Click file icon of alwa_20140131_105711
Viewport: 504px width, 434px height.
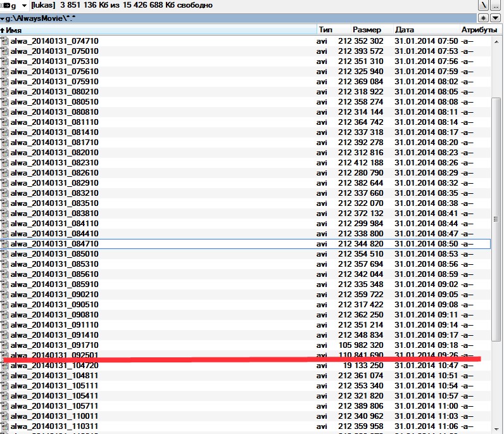click(x=5, y=406)
